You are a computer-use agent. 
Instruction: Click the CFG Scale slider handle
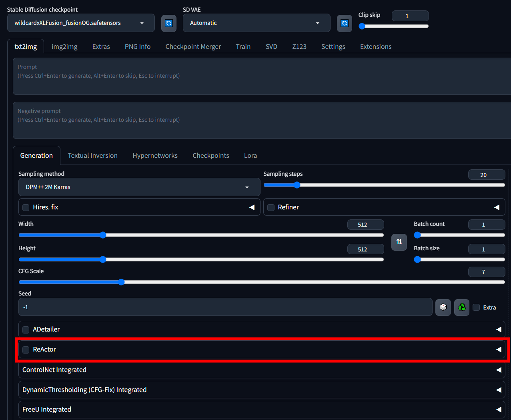point(121,282)
